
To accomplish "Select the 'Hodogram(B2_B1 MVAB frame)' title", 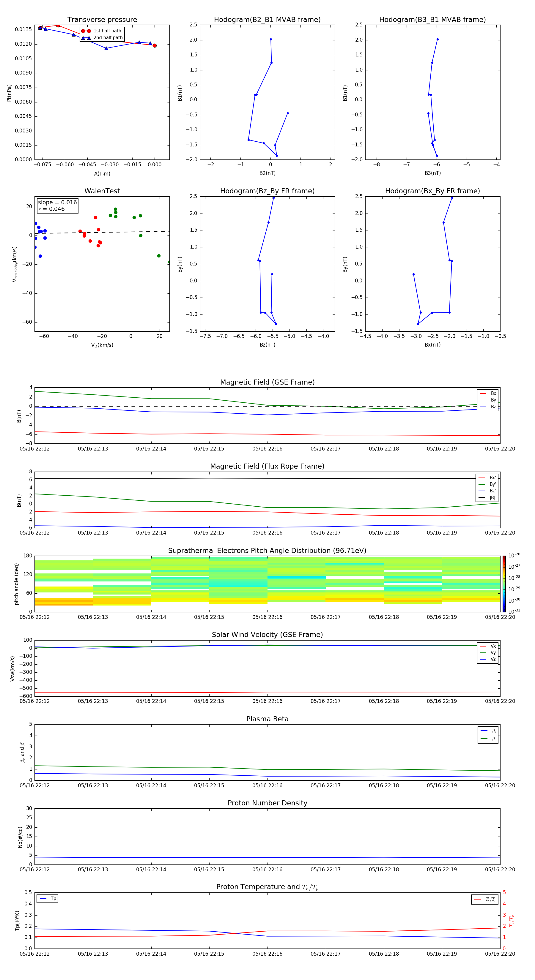I will 267,20.
